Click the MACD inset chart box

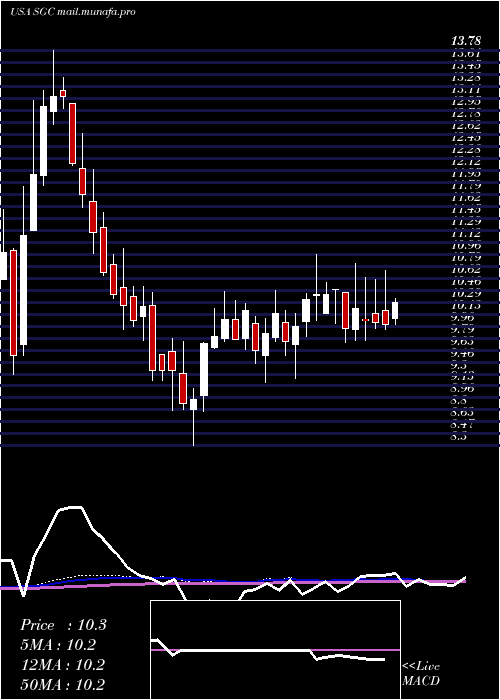[x=275, y=650]
